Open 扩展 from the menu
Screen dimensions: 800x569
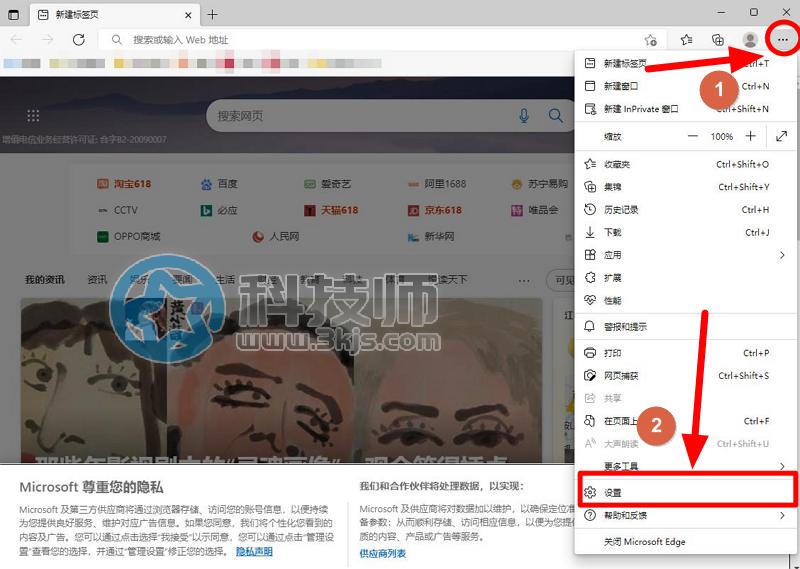click(x=686, y=278)
